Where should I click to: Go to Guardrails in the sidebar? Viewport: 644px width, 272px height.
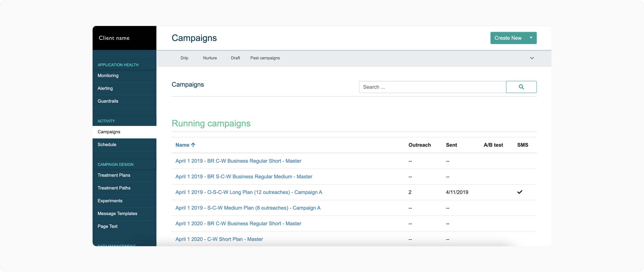coord(124,101)
